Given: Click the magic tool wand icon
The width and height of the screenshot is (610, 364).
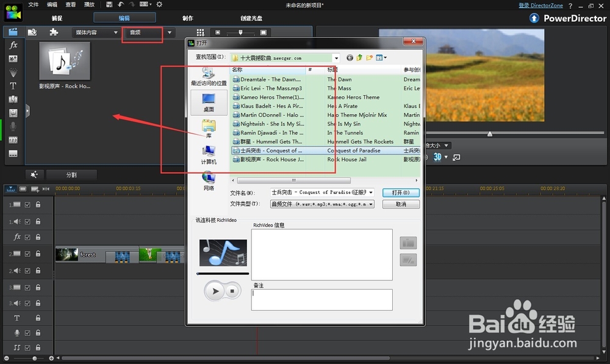Looking at the screenshot, I should 34,174.
